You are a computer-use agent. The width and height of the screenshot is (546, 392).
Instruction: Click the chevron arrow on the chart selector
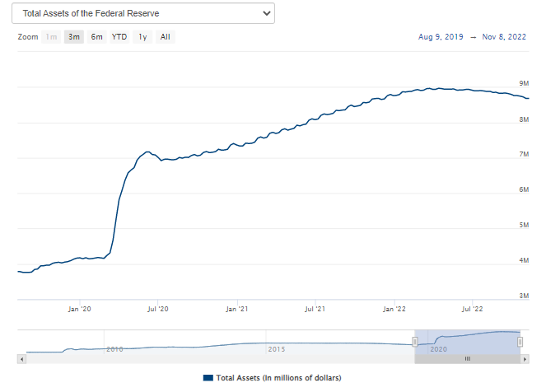[x=265, y=13]
